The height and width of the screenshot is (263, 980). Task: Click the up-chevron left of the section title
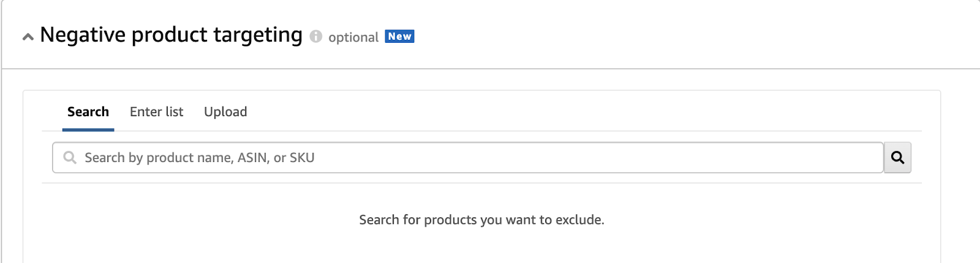coord(28,37)
